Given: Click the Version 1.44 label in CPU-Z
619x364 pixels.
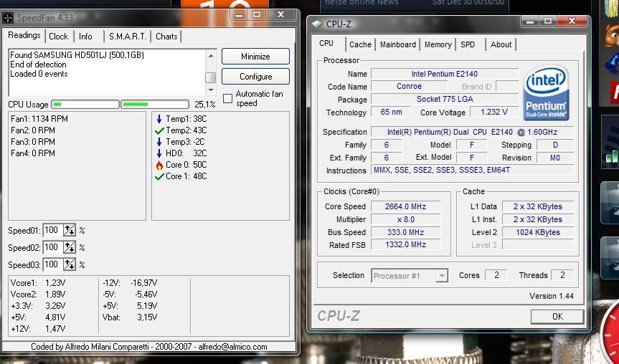Looking at the screenshot, I should click(551, 296).
